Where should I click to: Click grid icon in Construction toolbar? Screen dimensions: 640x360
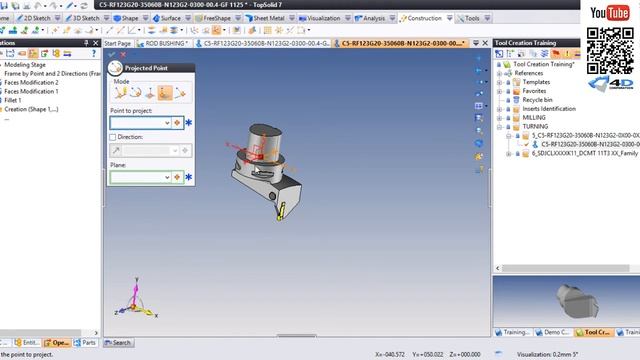[267, 30]
